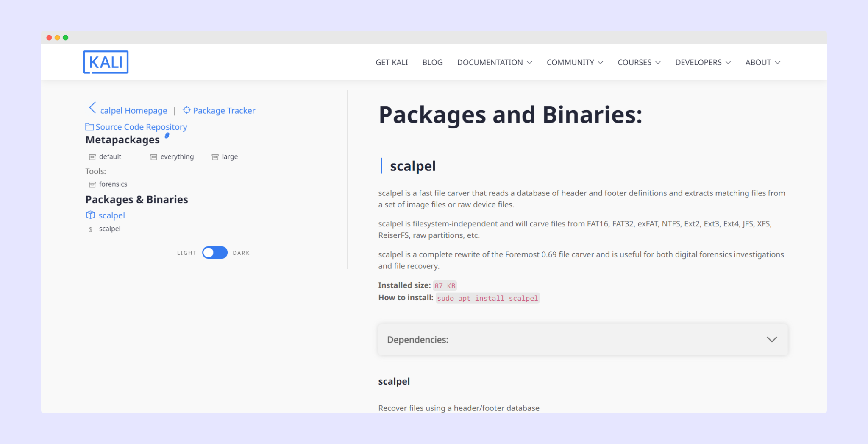Screen dimensions: 868x444
Task: Select the DARK theme label
Action: (241, 253)
